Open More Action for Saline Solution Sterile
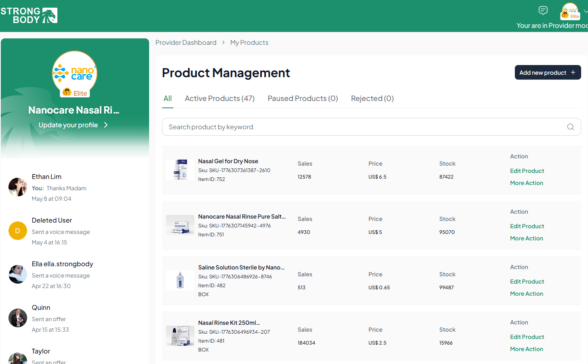Image resolution: width=588 pixels, height=364 pixels. pyautogui.click(x=527, y=294)
